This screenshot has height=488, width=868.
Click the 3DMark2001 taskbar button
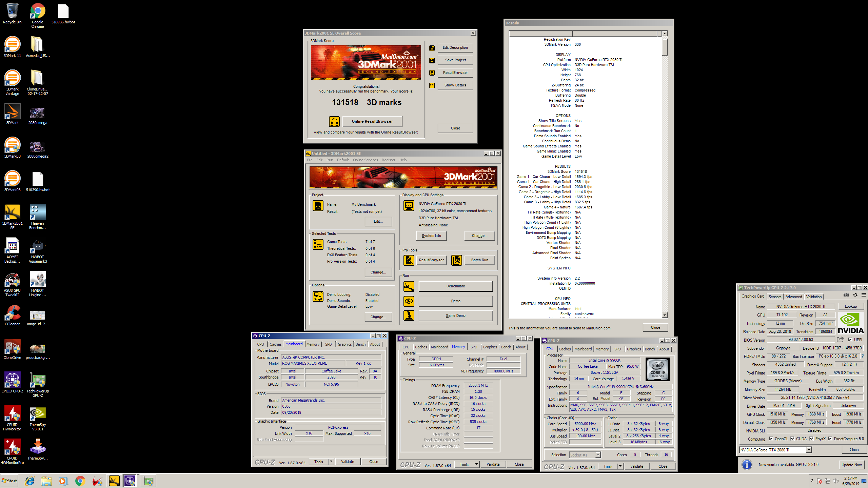click(114, 481)
